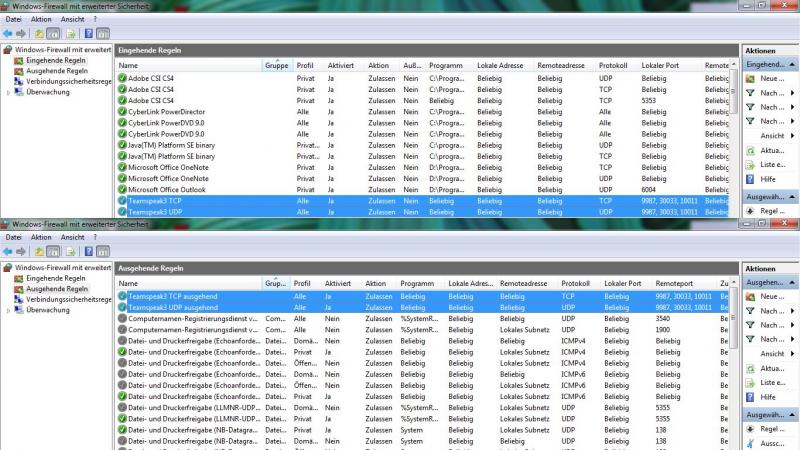
Task: Open the 'Datei' menu in the lower window
Action: click(13, 238)
